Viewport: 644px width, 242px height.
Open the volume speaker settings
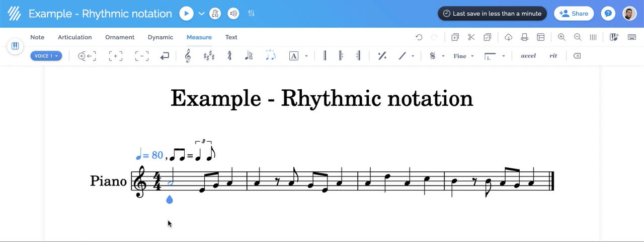(x=233, y=14)
